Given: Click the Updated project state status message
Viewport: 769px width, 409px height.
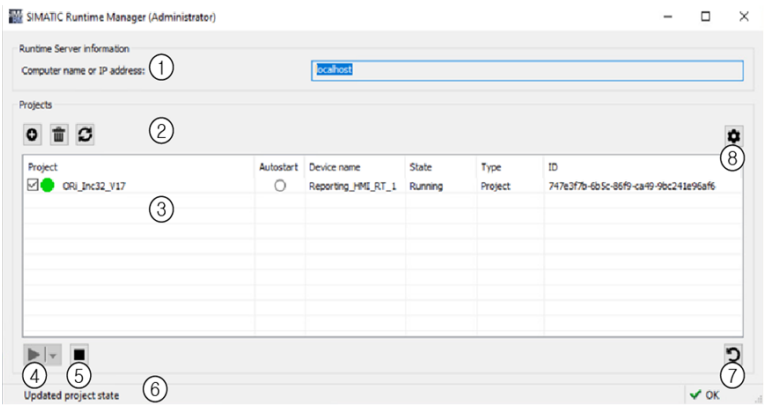Looking at the screenshot, I should [72, 395].
